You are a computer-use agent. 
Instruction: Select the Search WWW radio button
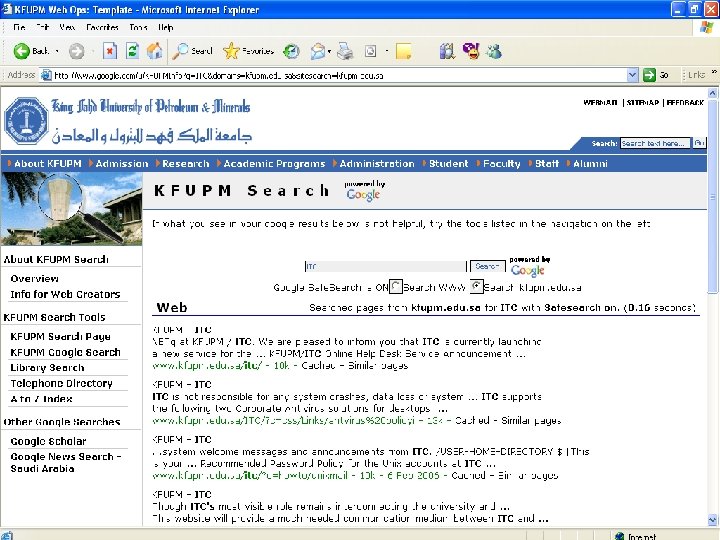point(395,287)
